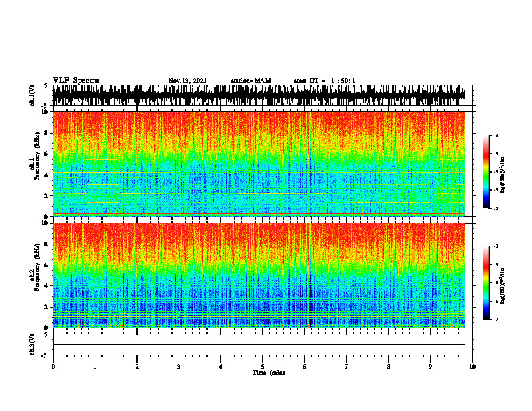Click the "5" tick label on the time axis
The height and width of the screenshot is (411, 532).
tap(263, 367)
